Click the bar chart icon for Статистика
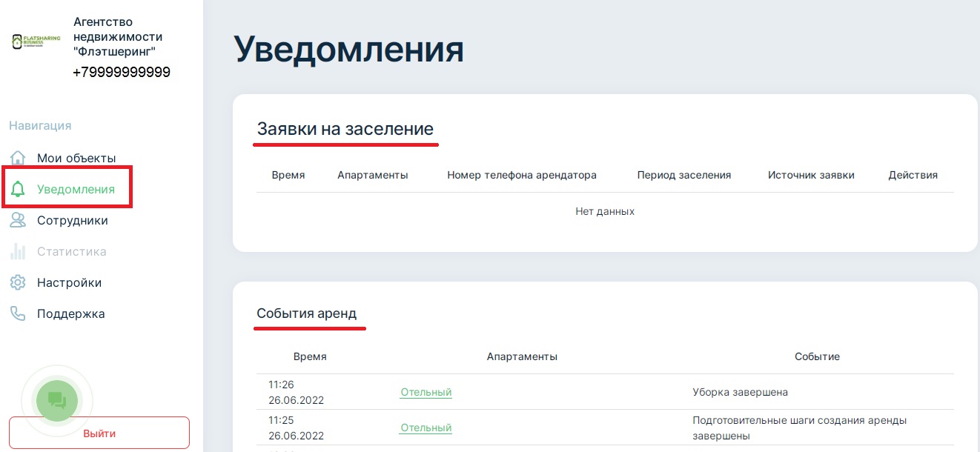 pos(18,251)
